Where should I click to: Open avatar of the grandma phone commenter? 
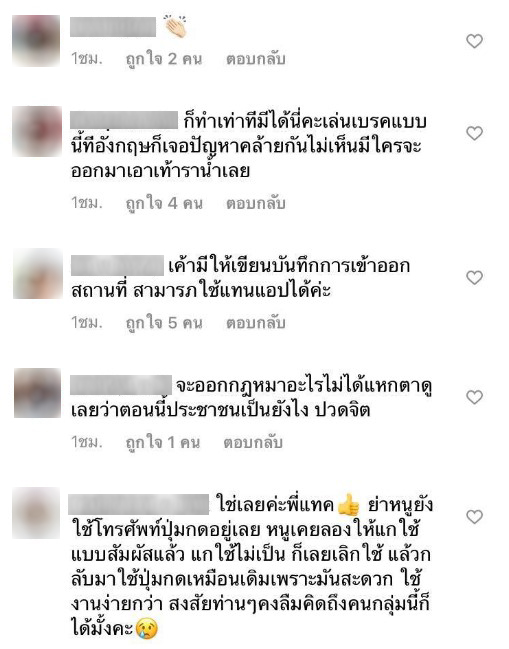coord(36,513)
